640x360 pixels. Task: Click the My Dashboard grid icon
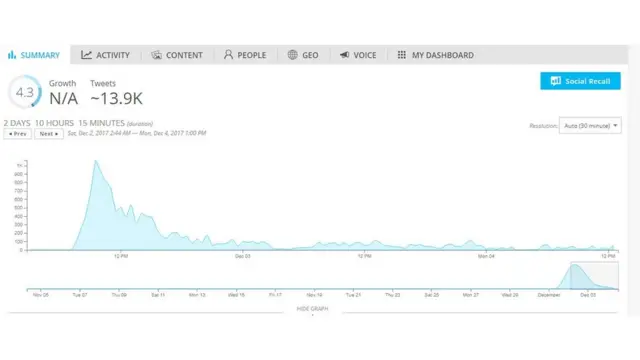(402, 55)
